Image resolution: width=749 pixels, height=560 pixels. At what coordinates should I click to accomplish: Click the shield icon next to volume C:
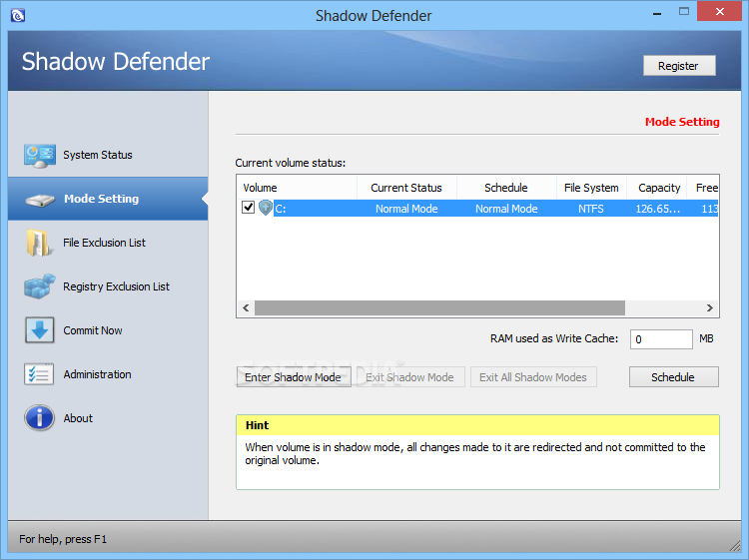tap(266, 208)
